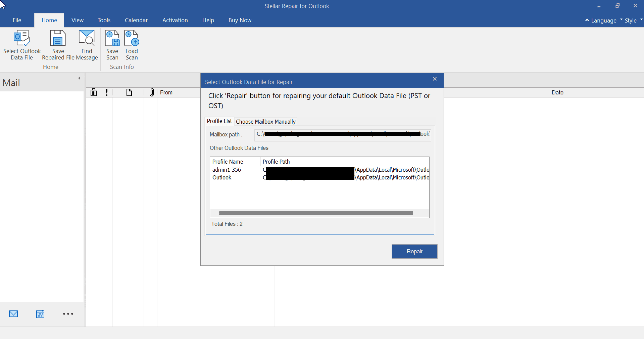Image resolution: width=644 pixels, height=339 pixels.
Task: Click the Save Scan icon
Action: [x=112, y=45]
